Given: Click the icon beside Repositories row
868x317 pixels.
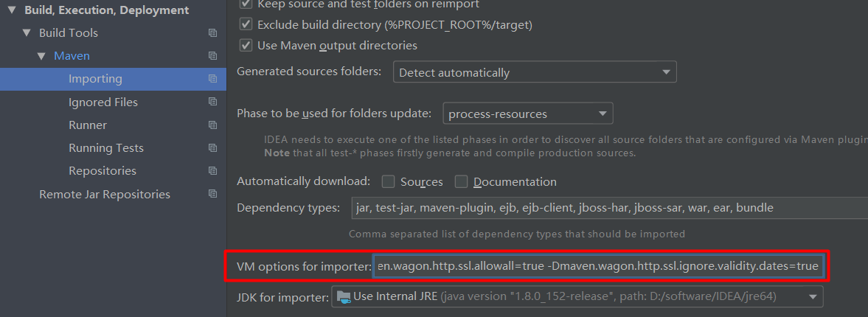Looking at the screenshot, I should tap(213, 170).
